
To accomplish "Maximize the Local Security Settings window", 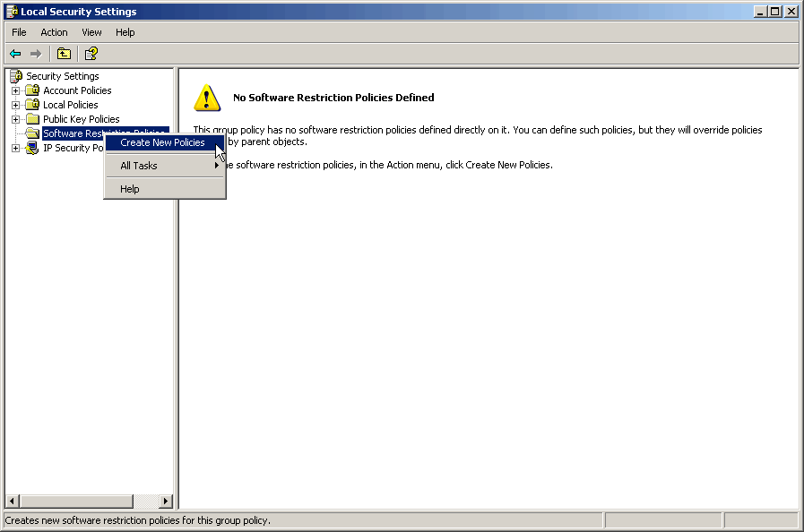I will [774, 12].
